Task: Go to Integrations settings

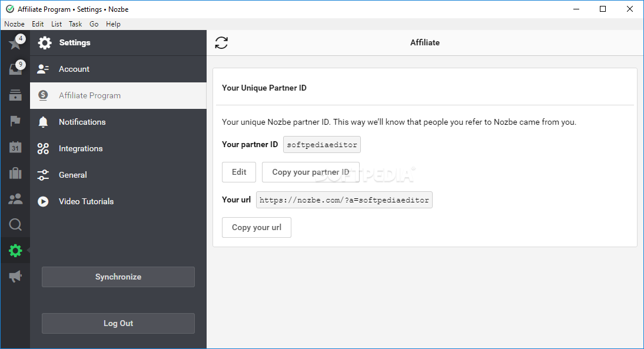Action: pyautogui.click(x=80, y=148)
